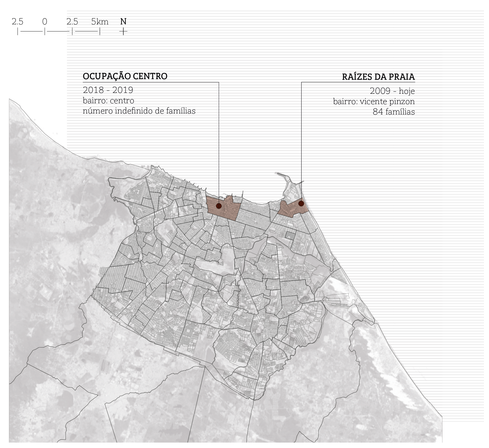489x448 pixels.
Task: Click the 2018 - 2019 date text
Action: click(x=108, y=90)
